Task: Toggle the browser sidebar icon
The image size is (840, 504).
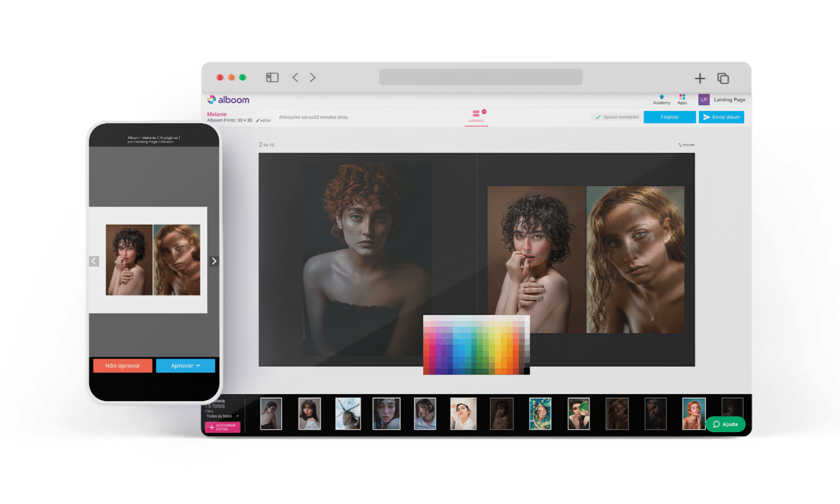Action: 272,78
